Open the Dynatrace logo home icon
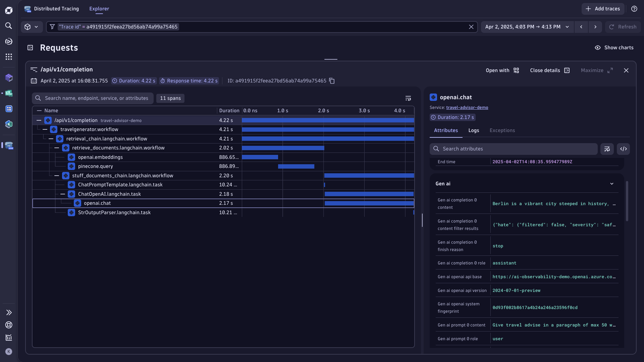This screenshot has width=644, height=362. click(8, 10)
